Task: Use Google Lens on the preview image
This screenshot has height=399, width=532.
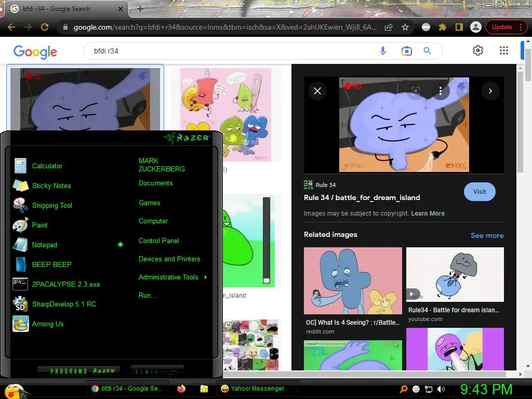Action: tap(416, 90)
